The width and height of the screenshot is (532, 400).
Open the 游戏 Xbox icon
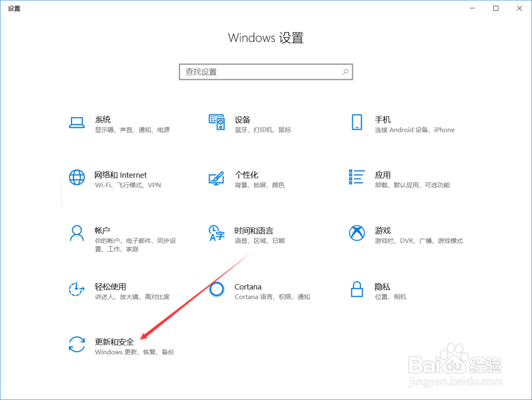click(356, 233)
